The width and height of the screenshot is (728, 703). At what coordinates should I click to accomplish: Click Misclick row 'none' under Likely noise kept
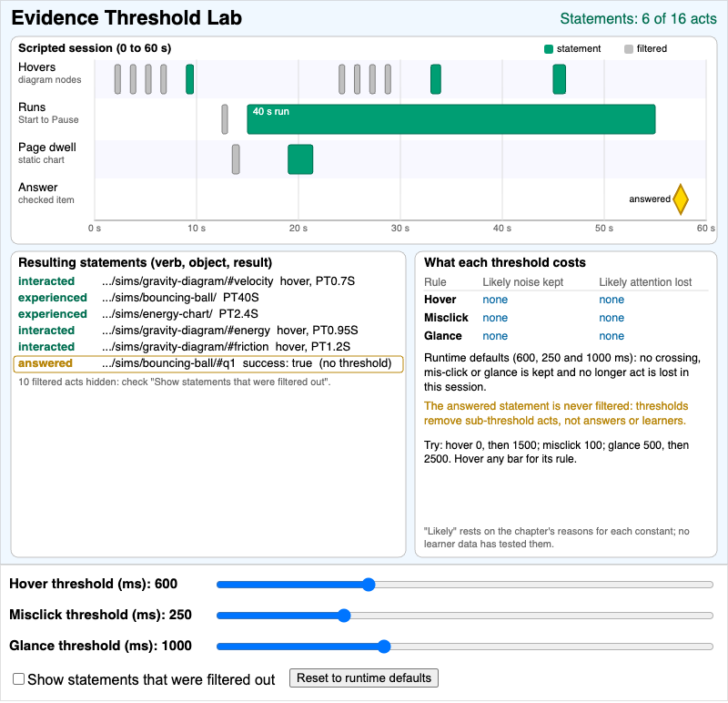[495, 318]
